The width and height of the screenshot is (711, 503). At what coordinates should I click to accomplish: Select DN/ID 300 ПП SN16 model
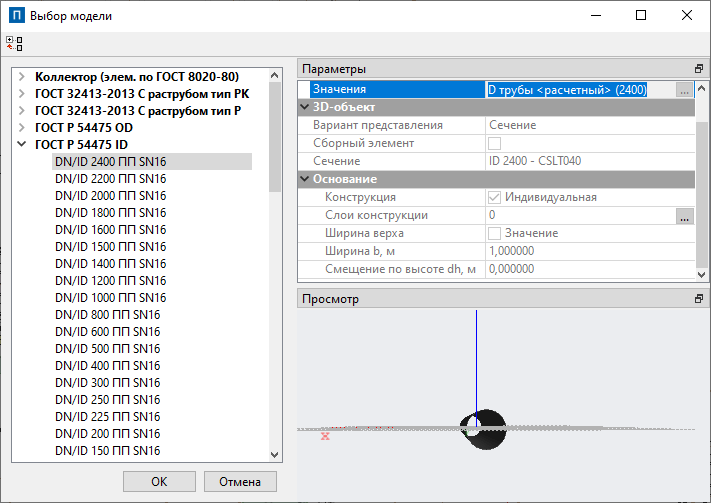tap(107, 383)
